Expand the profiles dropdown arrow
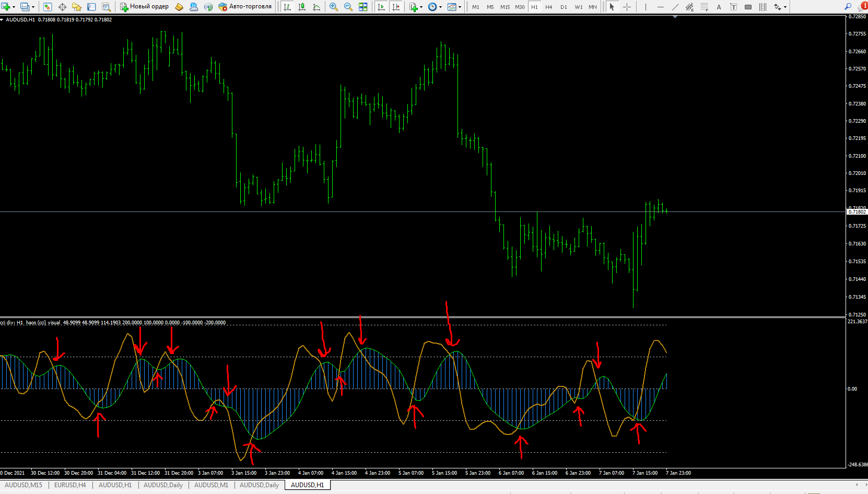868x494 pixels. point(33,7)
